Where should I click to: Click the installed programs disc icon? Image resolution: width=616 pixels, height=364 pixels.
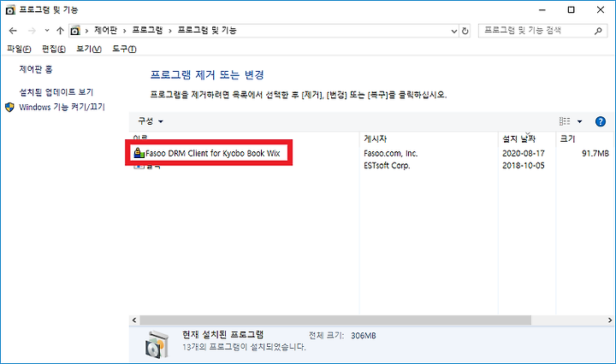click(x=157, y=345)
